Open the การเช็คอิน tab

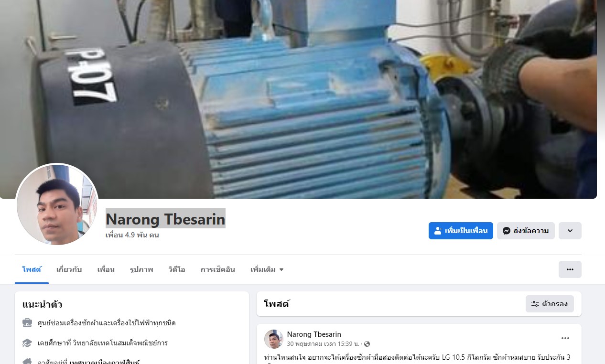pyautogui.click(x=218, y=269)
